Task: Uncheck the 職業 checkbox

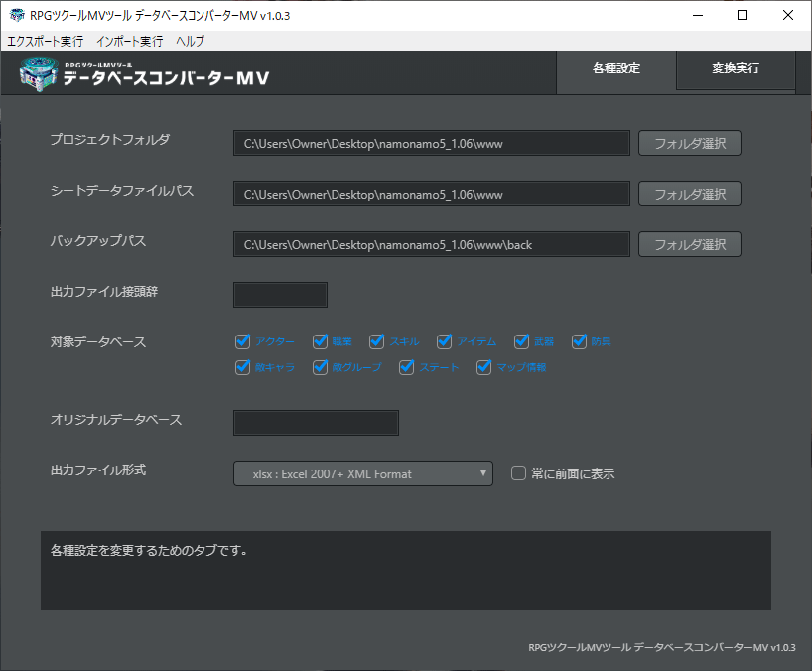Action: [x=320, y=341]
